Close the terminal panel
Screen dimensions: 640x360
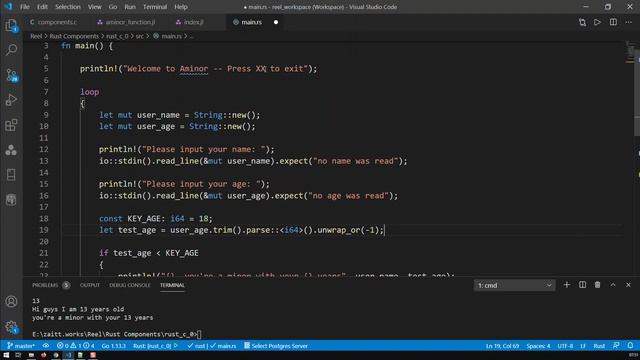point(628,285)
